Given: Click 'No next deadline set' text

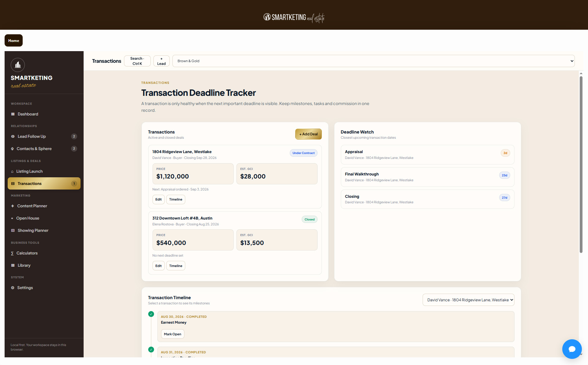Looking at the screenshot, I should [168, 256].
